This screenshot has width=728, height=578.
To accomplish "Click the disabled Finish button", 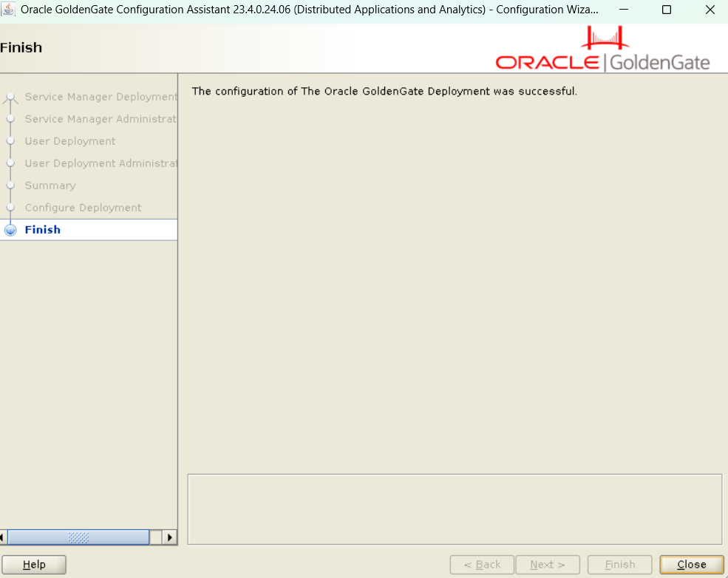I will coord(620,565).
